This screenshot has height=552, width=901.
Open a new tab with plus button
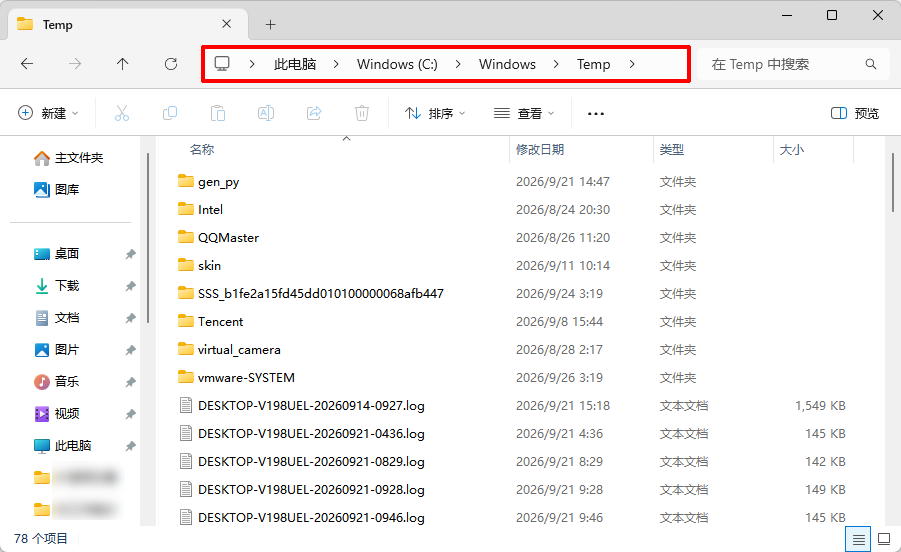(271, 25)
